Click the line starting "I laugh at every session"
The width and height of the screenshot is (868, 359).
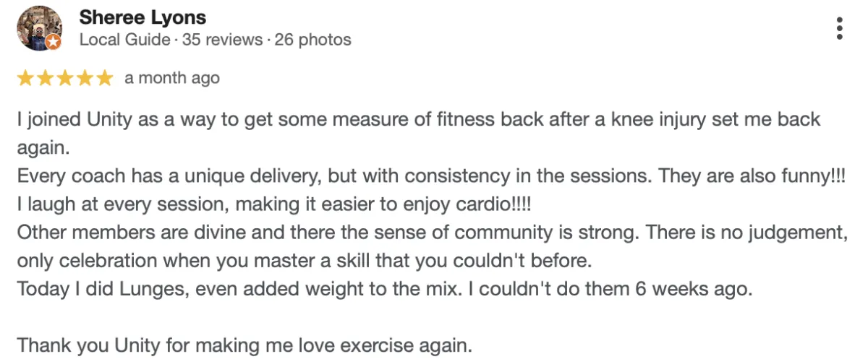point(273,204)
